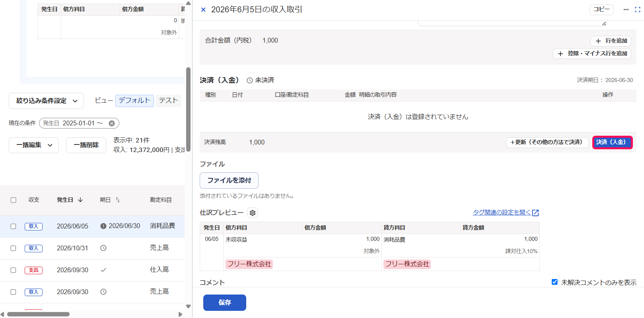Click the external link icon beside タグ関連の設定を開く
Viewport: 644px width, 318px height.
tap(535, 213)
